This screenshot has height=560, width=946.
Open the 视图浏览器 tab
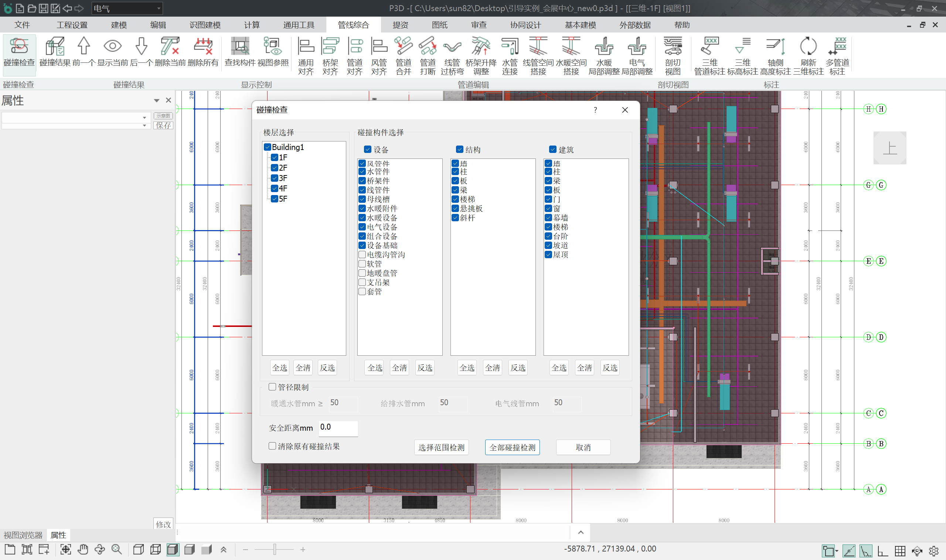point(23,535)
